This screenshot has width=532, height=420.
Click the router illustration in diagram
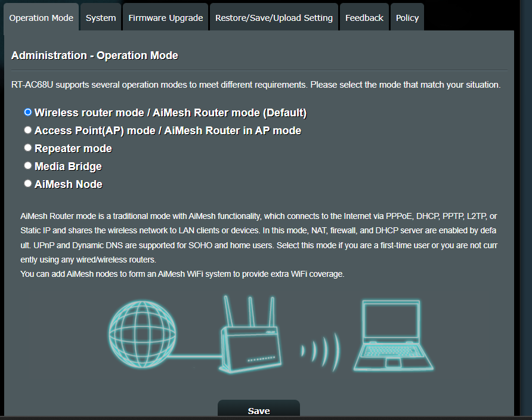[251, 335]
